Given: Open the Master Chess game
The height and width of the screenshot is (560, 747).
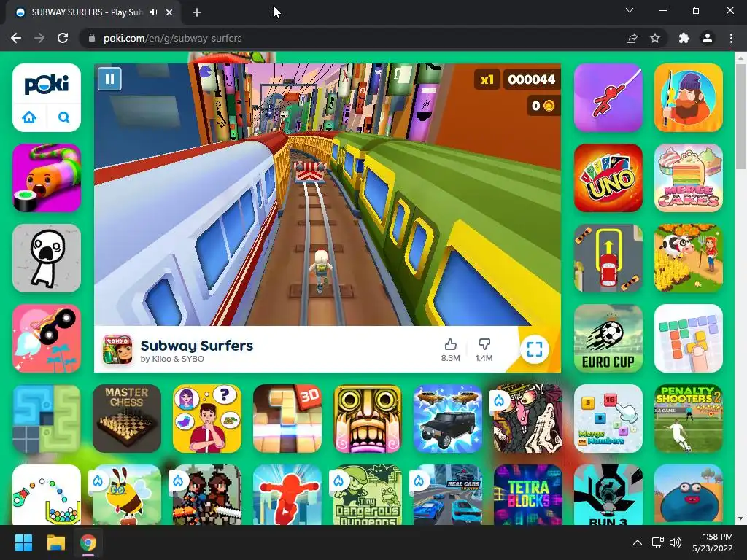Looking at the screenshot, I should click(127, 418).
